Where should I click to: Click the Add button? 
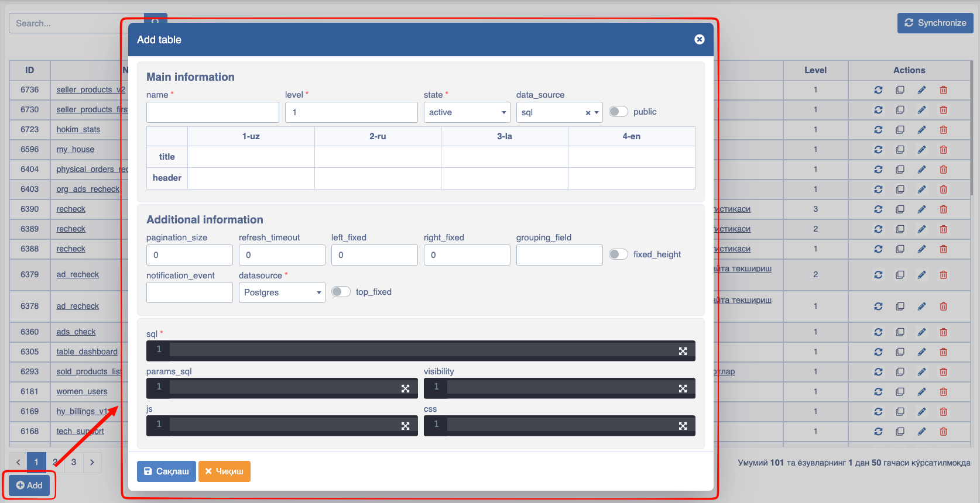pos(29,485)
